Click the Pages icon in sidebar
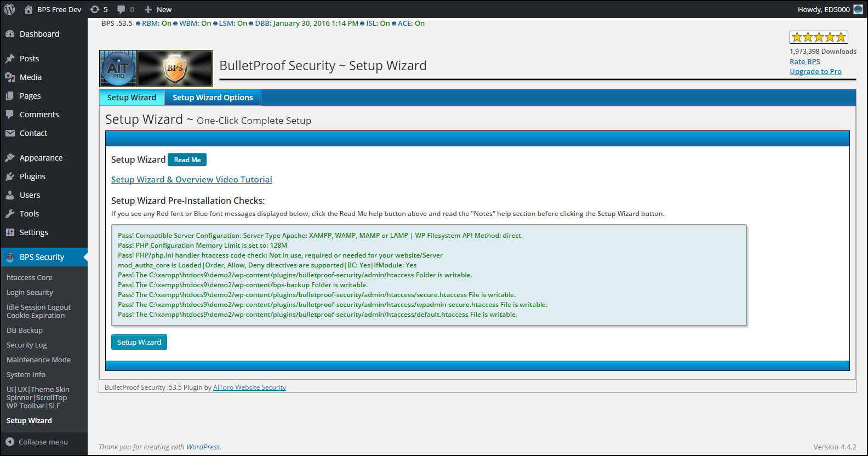The width and height of the screenshot is (868, 456). click(10, 96)
